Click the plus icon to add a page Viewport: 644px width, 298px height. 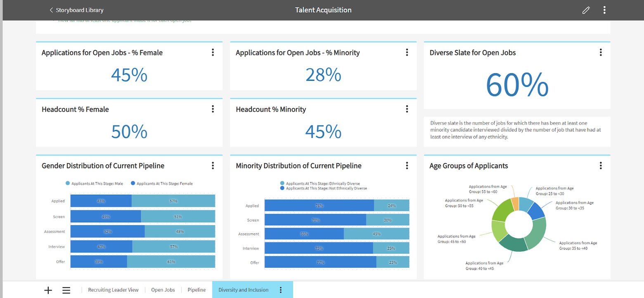48,290
